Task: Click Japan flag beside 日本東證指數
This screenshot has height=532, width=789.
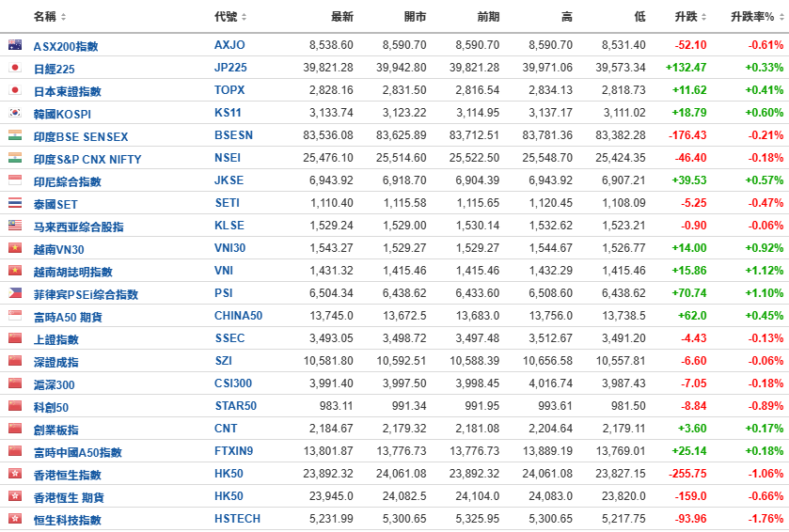Action: coord(15,90)
